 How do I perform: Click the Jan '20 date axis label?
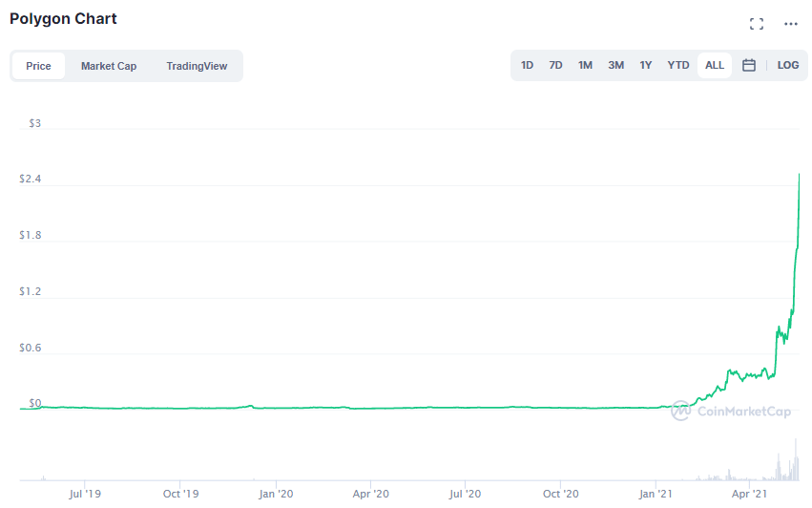coord(276,494)
